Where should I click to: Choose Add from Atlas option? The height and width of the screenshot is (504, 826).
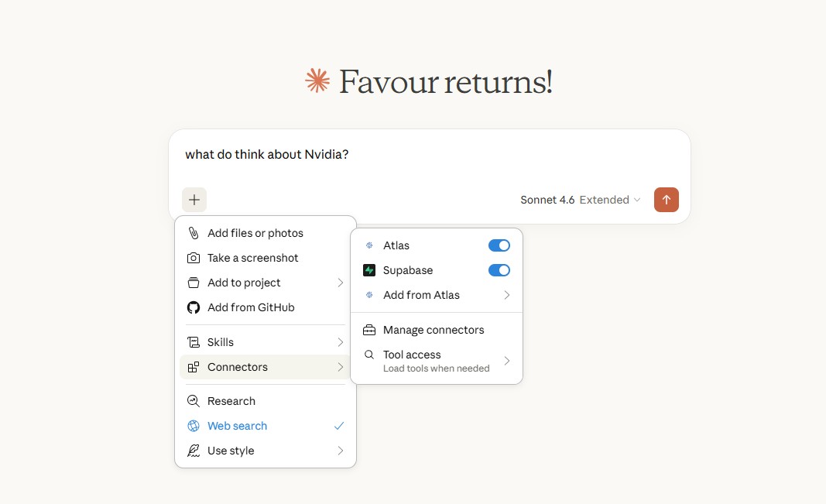click(x=421, y=295)
